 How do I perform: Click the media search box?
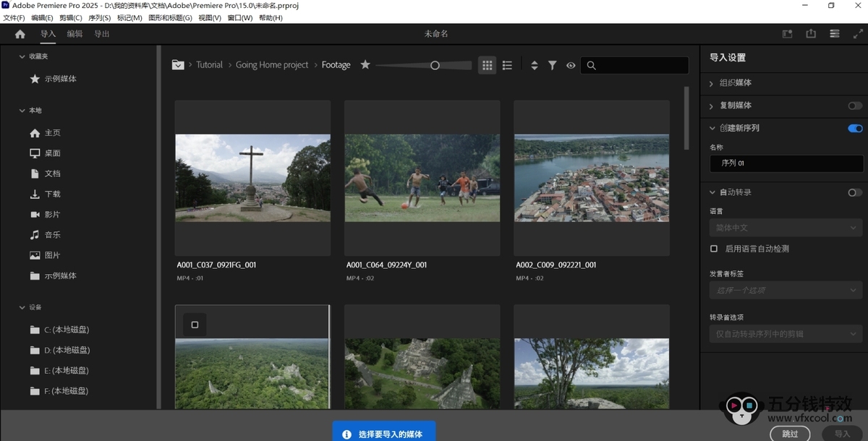click(634, 65)
